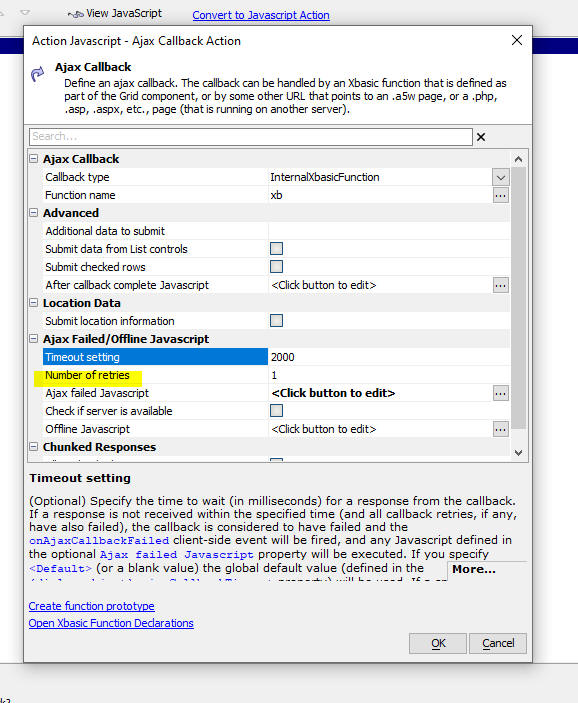Select the Function name value xb
Viewport: 578px width, 703px height.
[x=276, y=195]
